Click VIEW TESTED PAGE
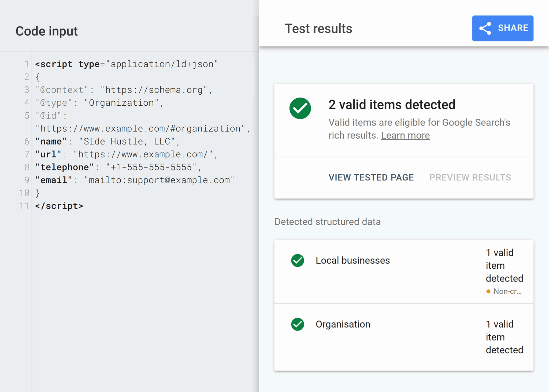This screenshot has height=392, width=549. click(371, 177)
